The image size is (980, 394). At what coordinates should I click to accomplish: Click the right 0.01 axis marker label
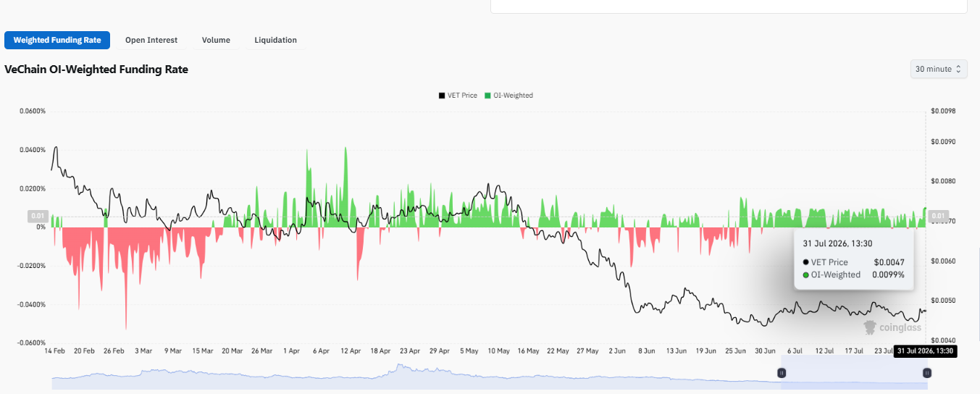click(939, 216)
